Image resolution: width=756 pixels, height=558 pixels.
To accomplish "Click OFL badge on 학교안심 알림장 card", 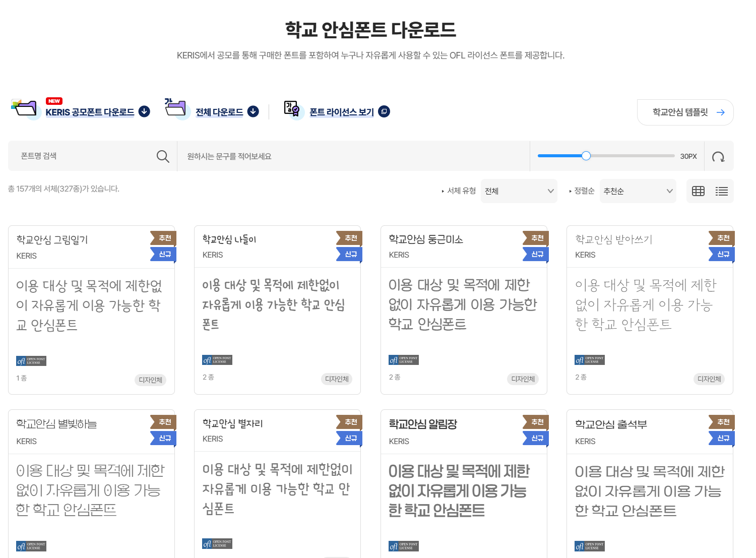I will (x=404, y=546).
